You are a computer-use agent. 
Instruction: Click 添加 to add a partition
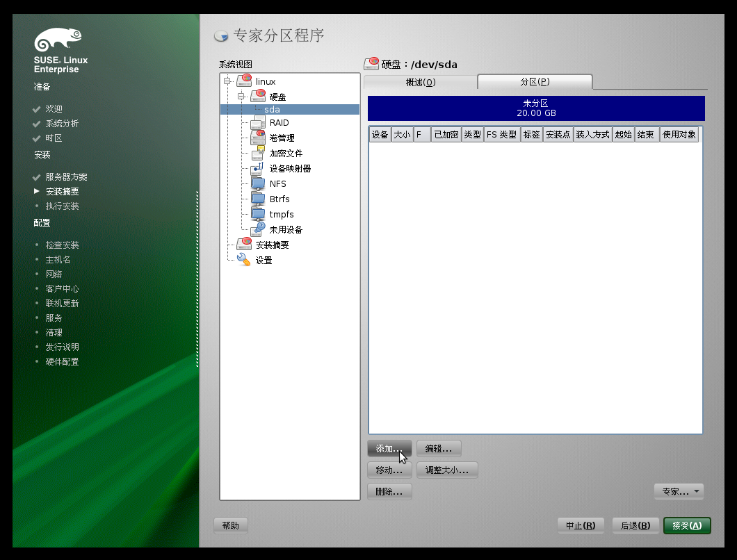(x=389, y=448)
